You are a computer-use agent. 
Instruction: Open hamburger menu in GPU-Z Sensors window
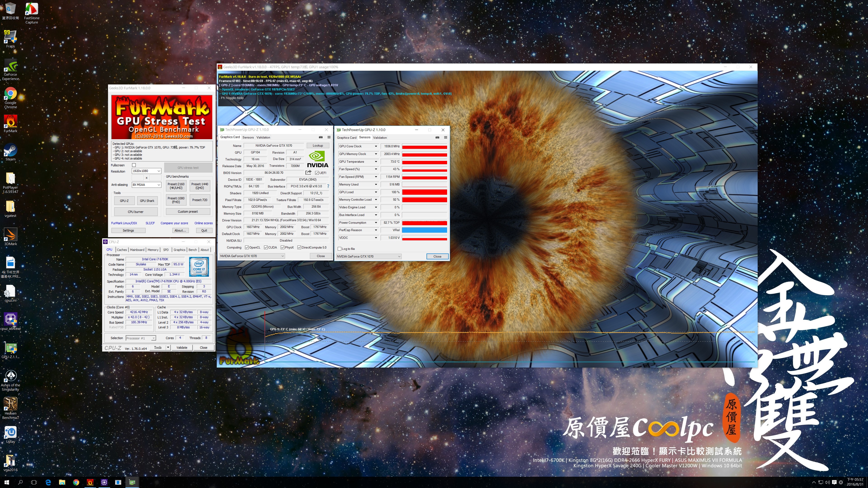(x=446, y=137)
